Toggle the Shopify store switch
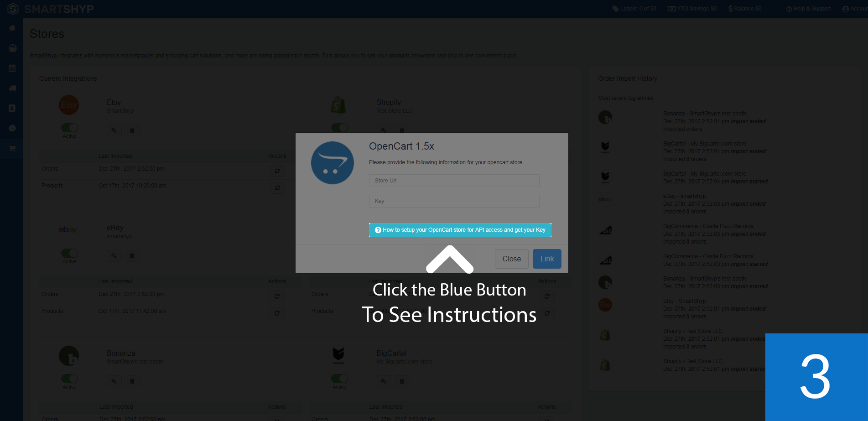 (x=339, y=128)
